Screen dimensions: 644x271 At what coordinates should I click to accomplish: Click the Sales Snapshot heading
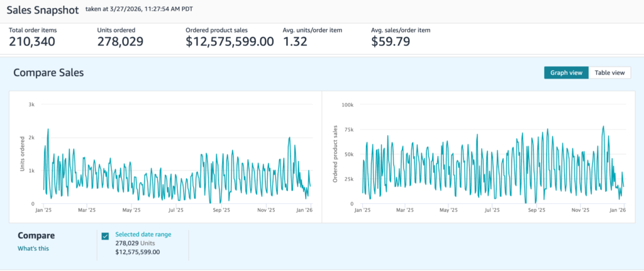coord(43,10)
